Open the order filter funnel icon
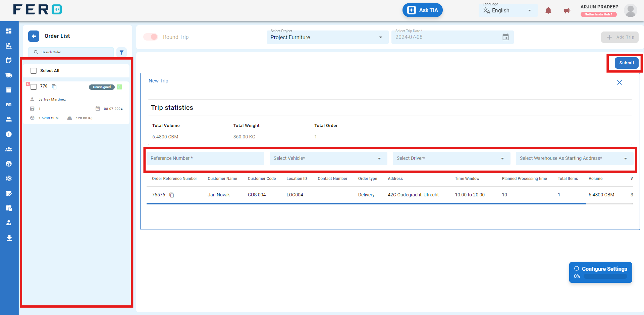644x315 pixels. point(122,52)
